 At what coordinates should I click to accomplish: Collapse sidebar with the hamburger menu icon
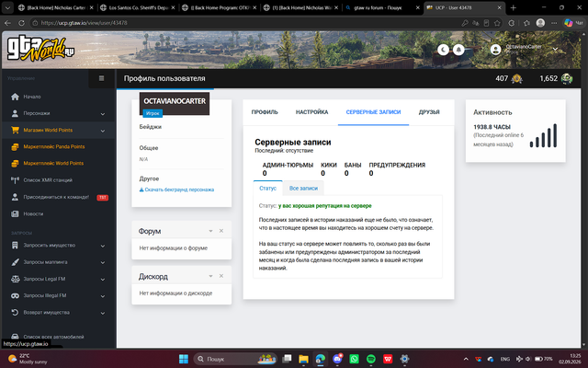click(101, 78)
